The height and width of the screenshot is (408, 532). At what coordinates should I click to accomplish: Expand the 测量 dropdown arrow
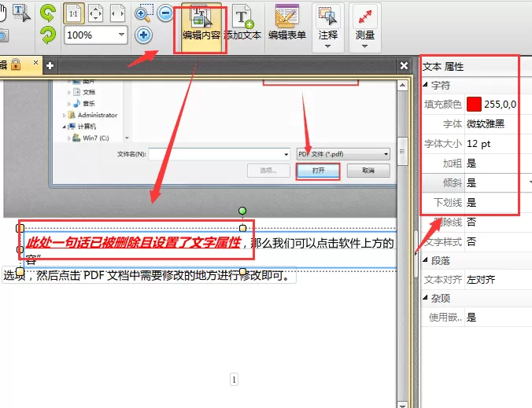click(x=364, y=46)
